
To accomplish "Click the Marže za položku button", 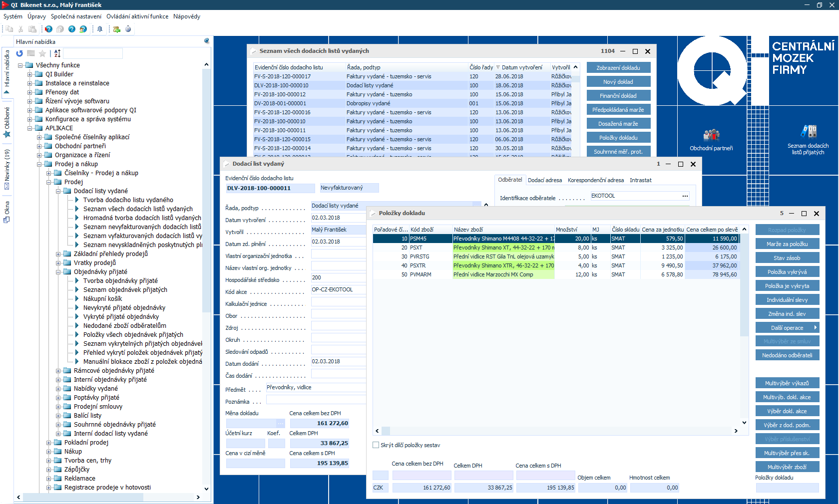I will [787, 244].
